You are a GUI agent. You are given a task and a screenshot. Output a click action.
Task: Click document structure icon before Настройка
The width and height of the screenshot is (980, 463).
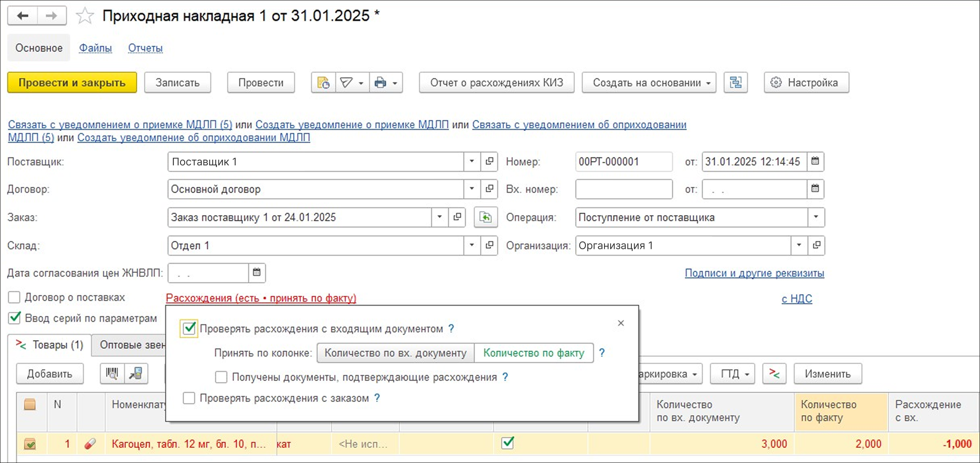(735, 83)
